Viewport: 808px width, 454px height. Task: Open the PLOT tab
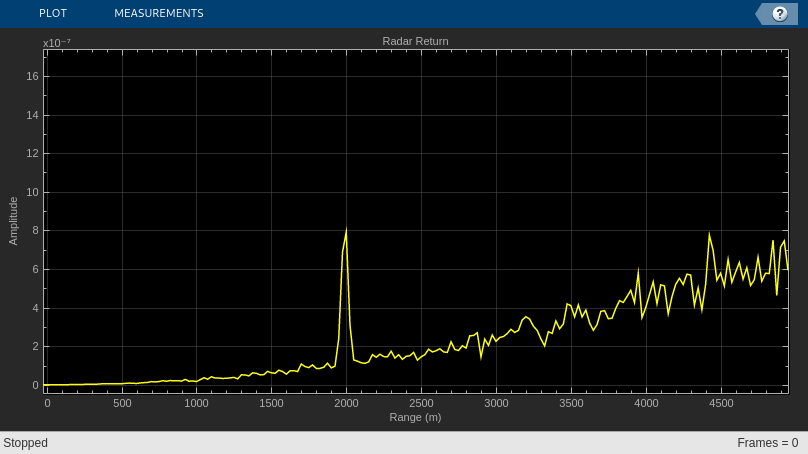(x=53, y=13)
